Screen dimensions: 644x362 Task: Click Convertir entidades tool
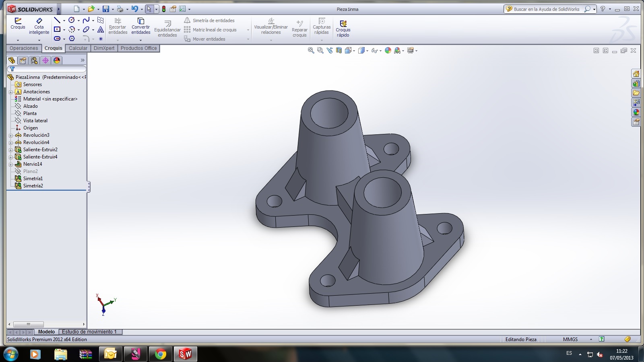point(141,26)
